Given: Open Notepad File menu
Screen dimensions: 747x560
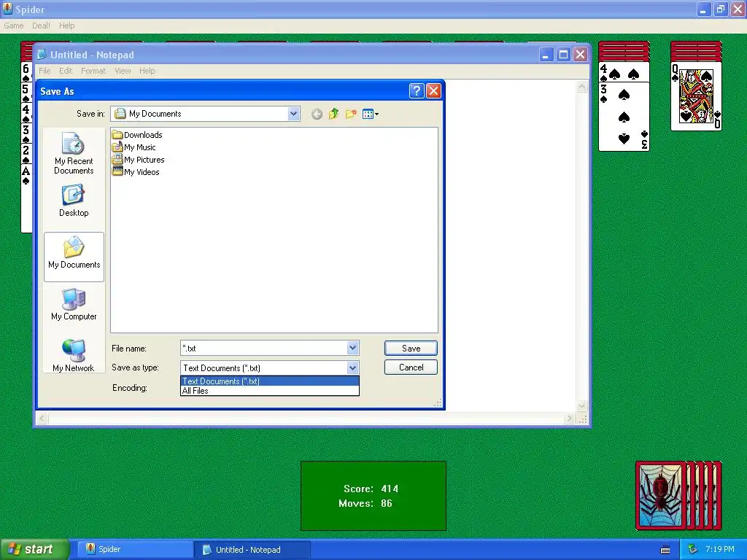Looking at the screenshot, I should click(44, 71).
